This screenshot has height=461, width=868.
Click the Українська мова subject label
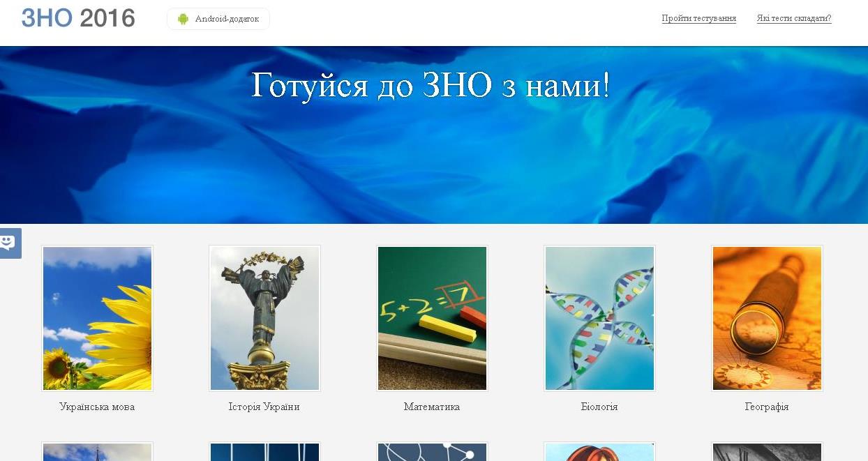97,407
